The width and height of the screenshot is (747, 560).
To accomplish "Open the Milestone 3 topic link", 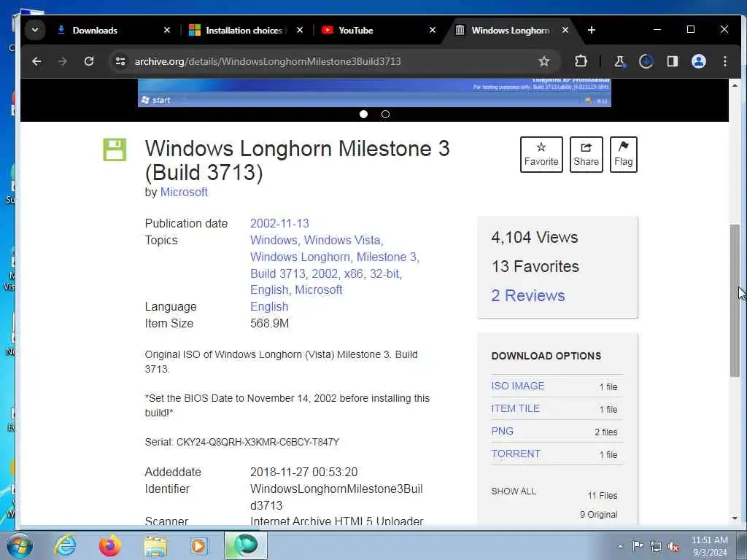I will click(x=387, y=257).
